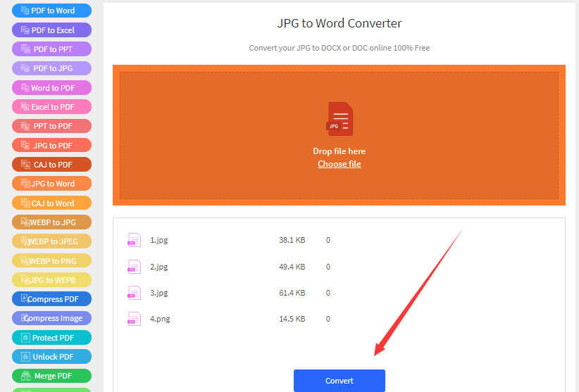Launch the Compress Image tool

tap(51, 318)
